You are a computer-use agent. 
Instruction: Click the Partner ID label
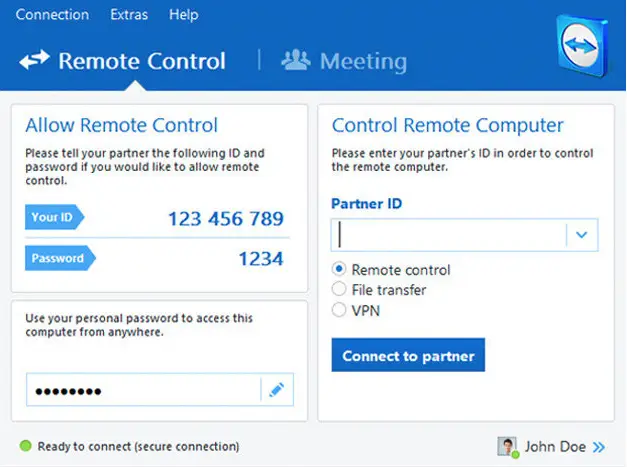[367, 204]
